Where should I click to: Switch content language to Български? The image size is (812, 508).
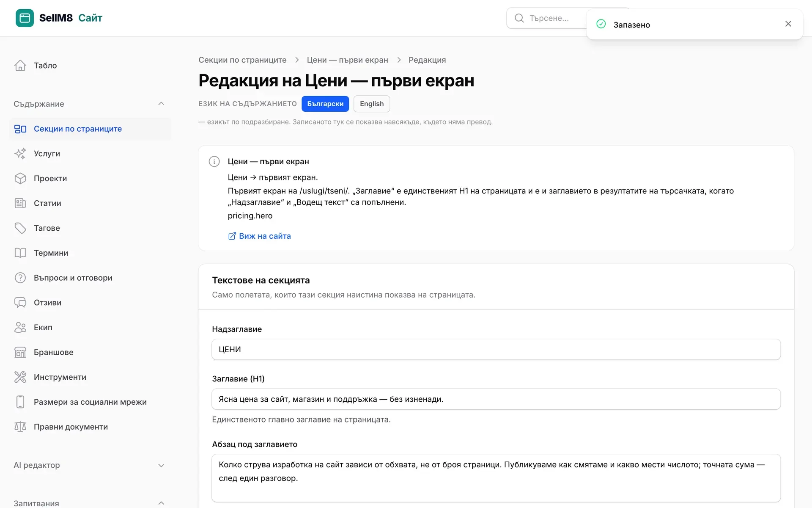(x=325, y=104)
